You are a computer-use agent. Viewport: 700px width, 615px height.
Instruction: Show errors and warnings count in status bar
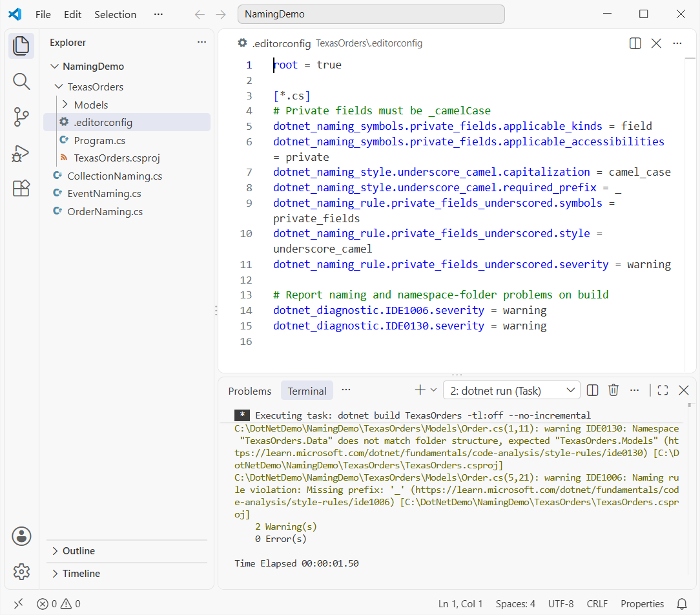coord(59,604)
